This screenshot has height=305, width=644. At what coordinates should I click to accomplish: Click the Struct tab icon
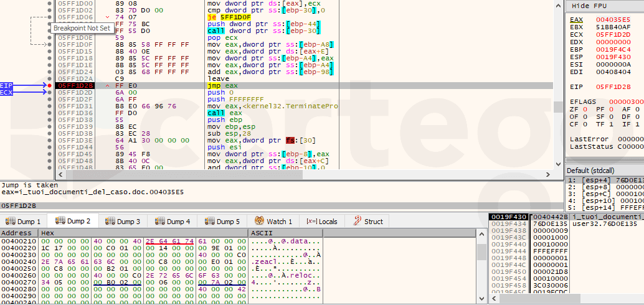358,222
